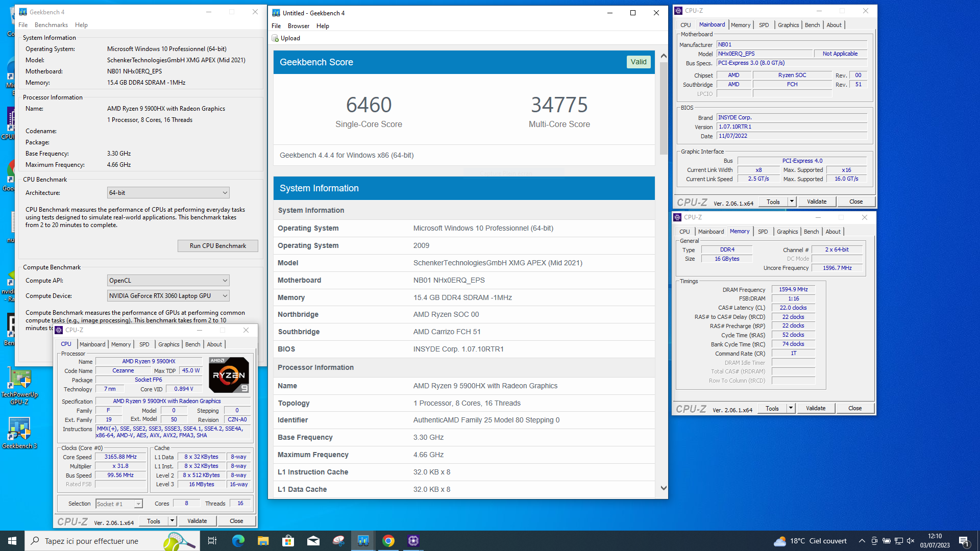The height and width of the screenshot is (551, 980).
Task: Open Tools dropdown arrow in CPU-Z CPU window
Action: (x=173, y=521)
